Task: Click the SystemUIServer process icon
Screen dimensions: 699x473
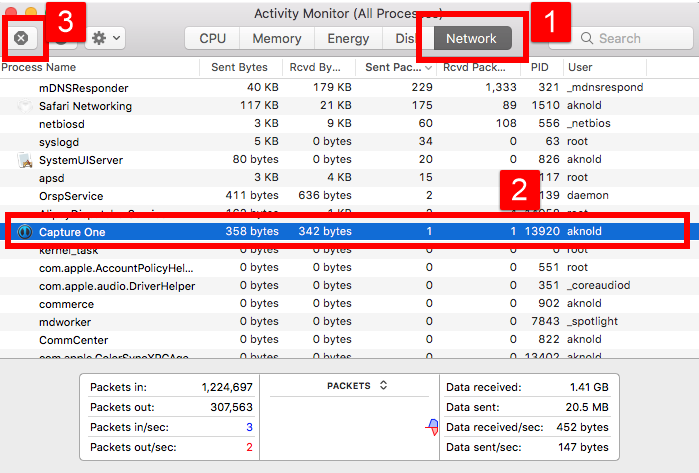Action: click(25, 160)
